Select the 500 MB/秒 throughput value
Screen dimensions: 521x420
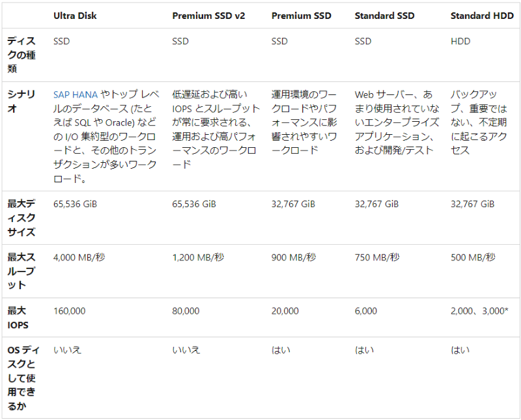click(x=473, y=257)
